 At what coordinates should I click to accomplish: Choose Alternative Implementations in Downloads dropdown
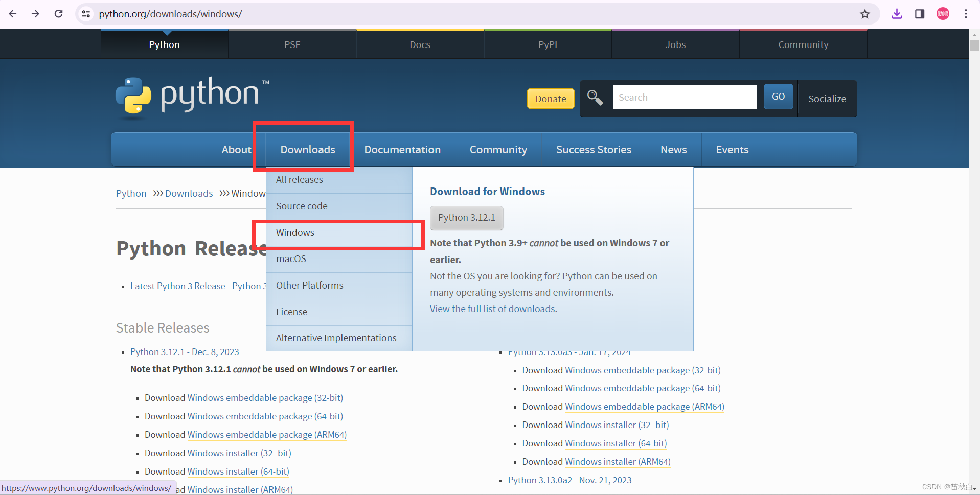[339, 338]
